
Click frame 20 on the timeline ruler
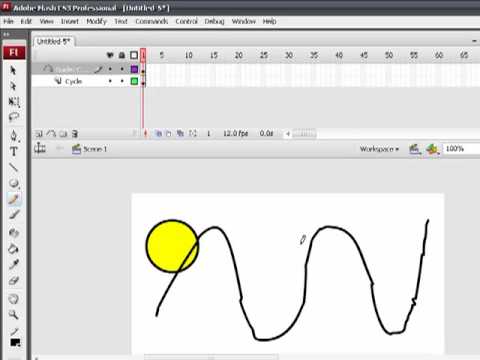point(239,55)
